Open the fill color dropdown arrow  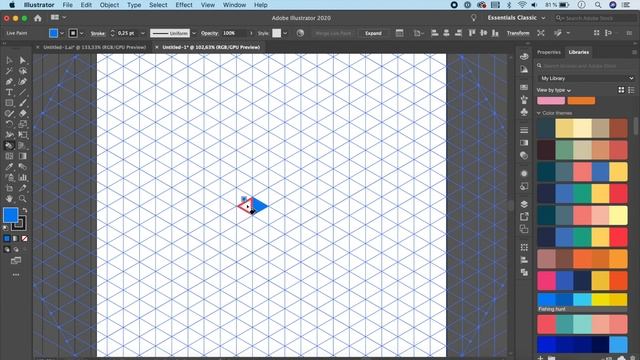point(62,33)
